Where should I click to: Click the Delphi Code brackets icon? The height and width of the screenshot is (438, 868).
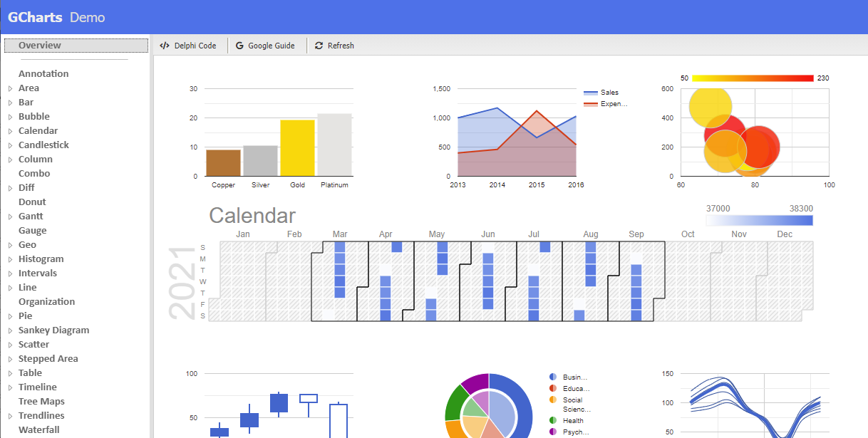pyautogui.click(x=165, y=46)
